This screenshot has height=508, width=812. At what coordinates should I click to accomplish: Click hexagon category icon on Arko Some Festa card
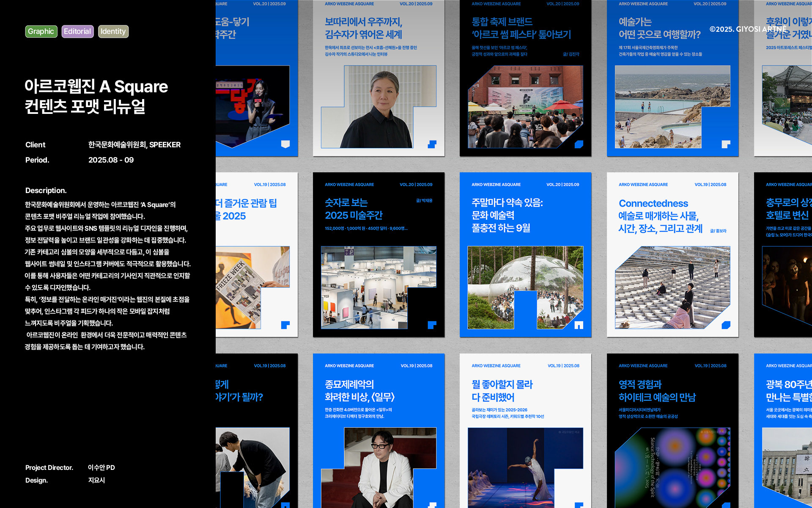click(x=579, y=144)
